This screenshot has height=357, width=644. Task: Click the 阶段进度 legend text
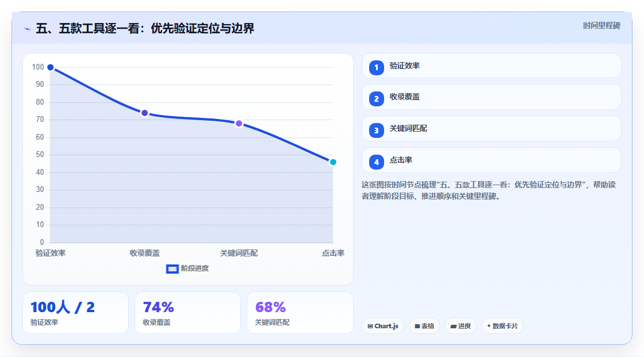point(195,268)
